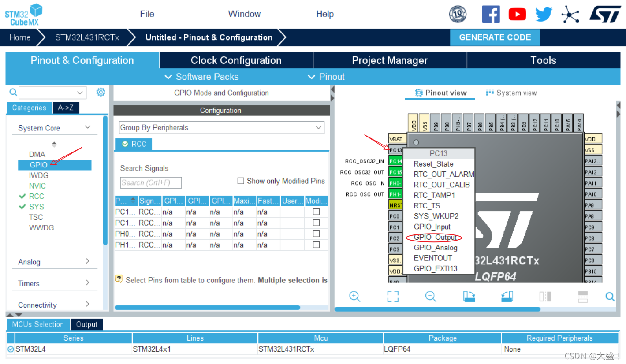Click the STM32CubeMX logo
The width and height of the screenshot is (626, 364).
pyautogui.click(x=23, y=15)
